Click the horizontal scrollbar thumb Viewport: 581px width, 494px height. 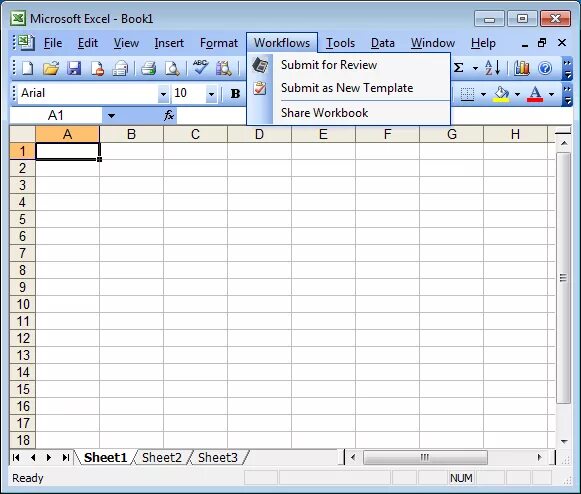425,458
